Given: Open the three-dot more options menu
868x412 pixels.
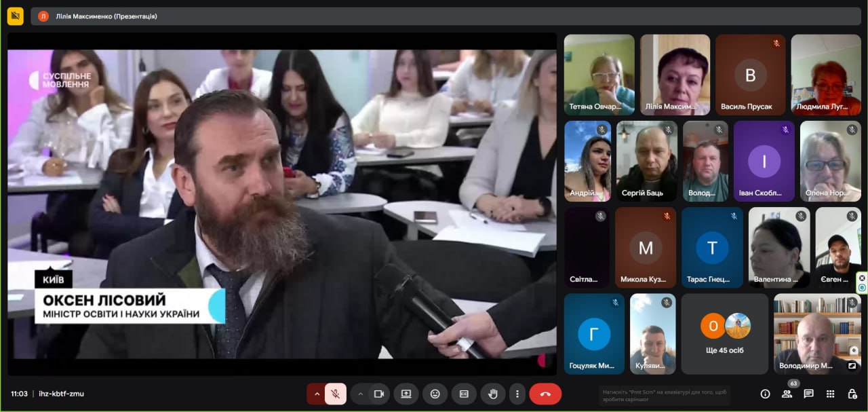Looking at the screenshot, I should tap(517, 394).
